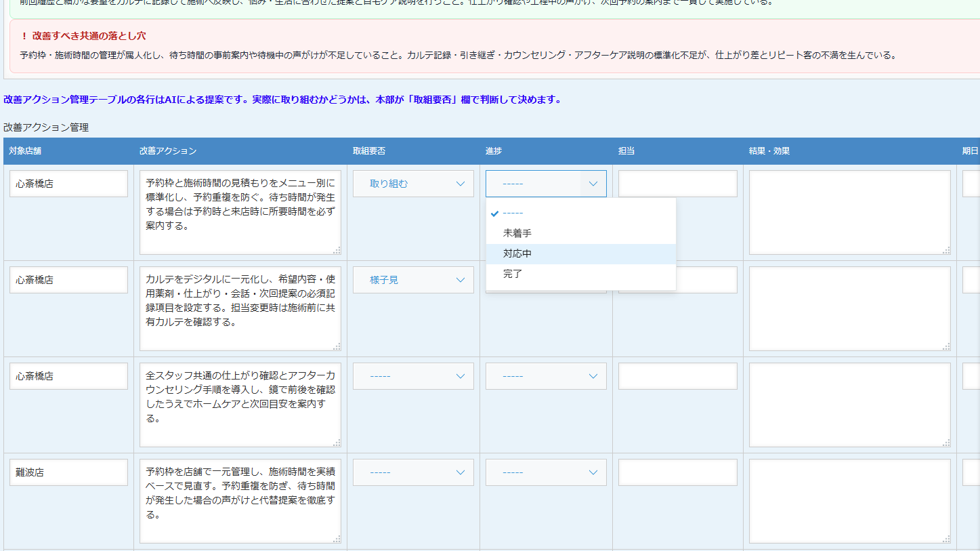
Task: Open 進捗 dropdown in the 全スタッフ共通 row
Action: pos(546,376)
